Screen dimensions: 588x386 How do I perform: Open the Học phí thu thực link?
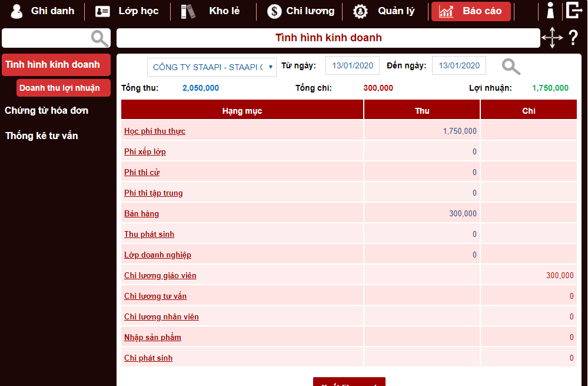click(155, 131)
